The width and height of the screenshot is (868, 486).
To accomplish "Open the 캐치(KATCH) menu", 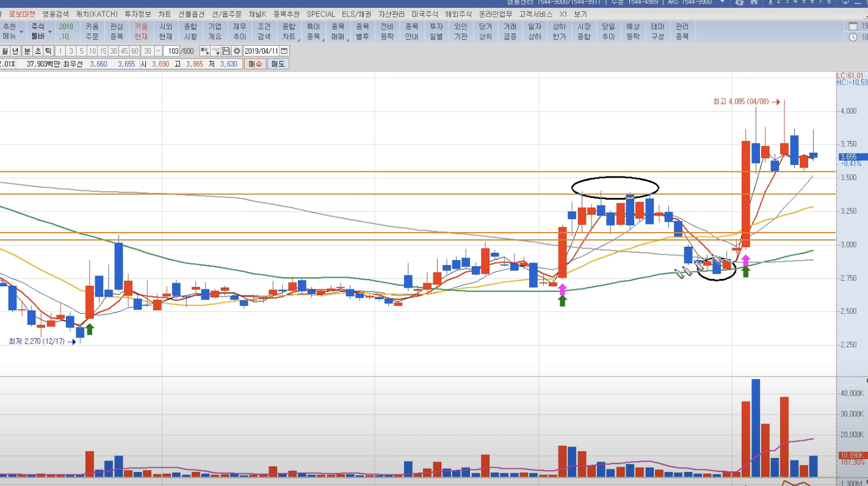I will [98, 14].
